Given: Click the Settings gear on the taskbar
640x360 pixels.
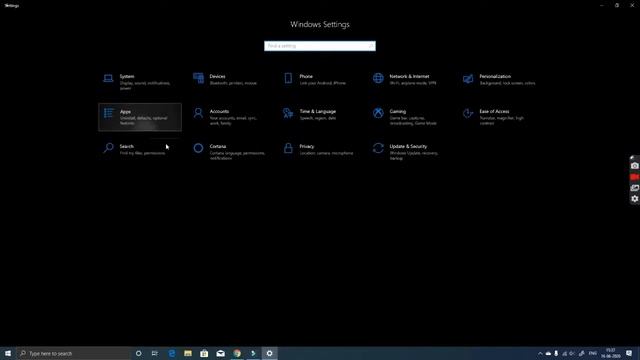Looking at the screenshot, I should (269, 353).
